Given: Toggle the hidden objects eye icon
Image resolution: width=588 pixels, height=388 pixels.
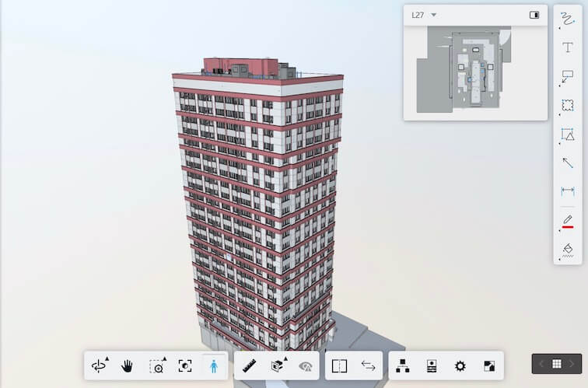Looking at the screenshot, I should 306,366.
